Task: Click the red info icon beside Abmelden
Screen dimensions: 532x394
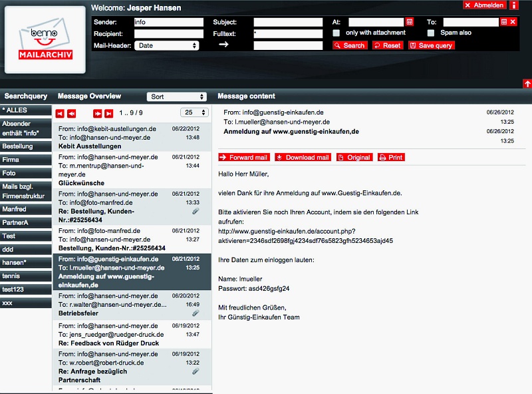Action: (514, 5)
